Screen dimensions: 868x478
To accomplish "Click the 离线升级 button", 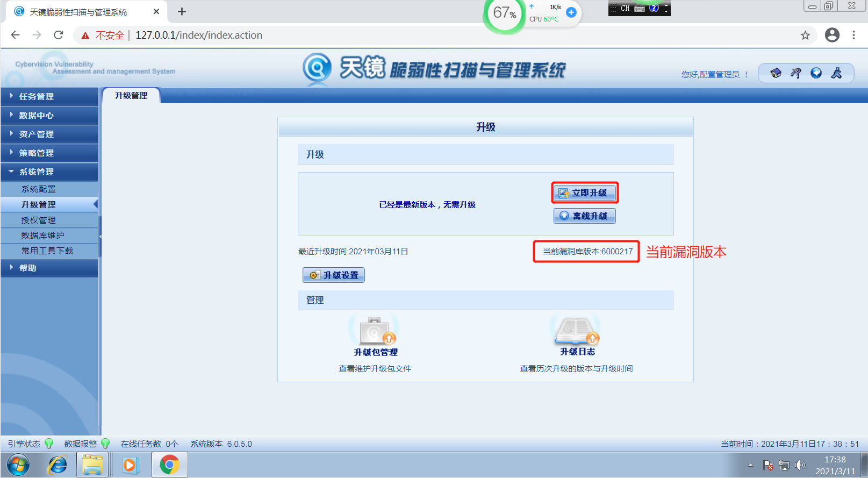I will pyautogui.click(x=585, y=216).
